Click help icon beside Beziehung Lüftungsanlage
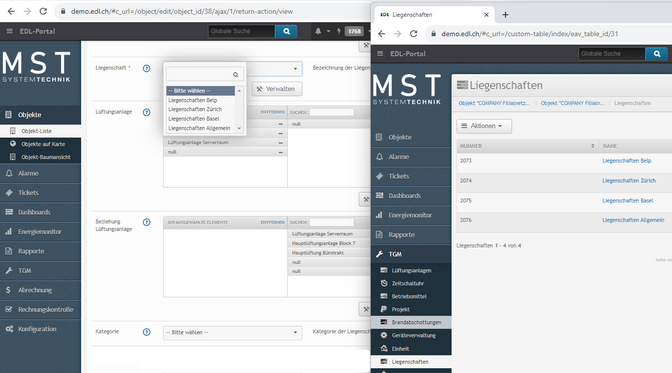 [147, 222]
